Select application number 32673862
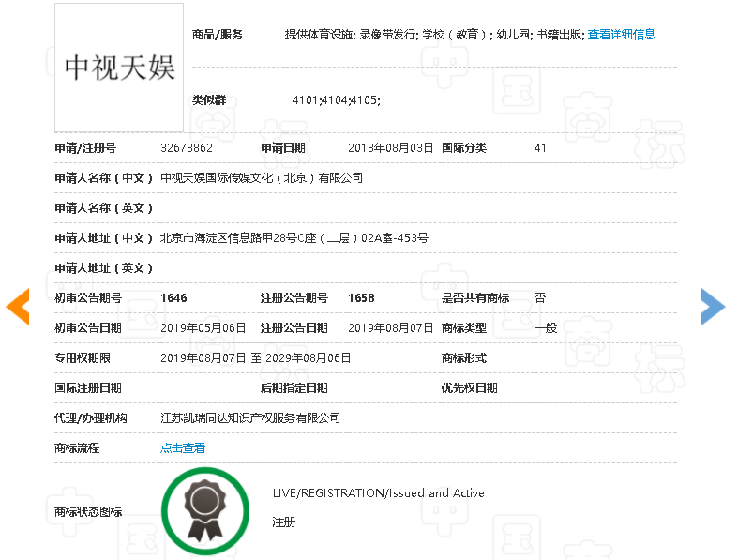Viewport: 738px width, 560px height. coord(187,148)
